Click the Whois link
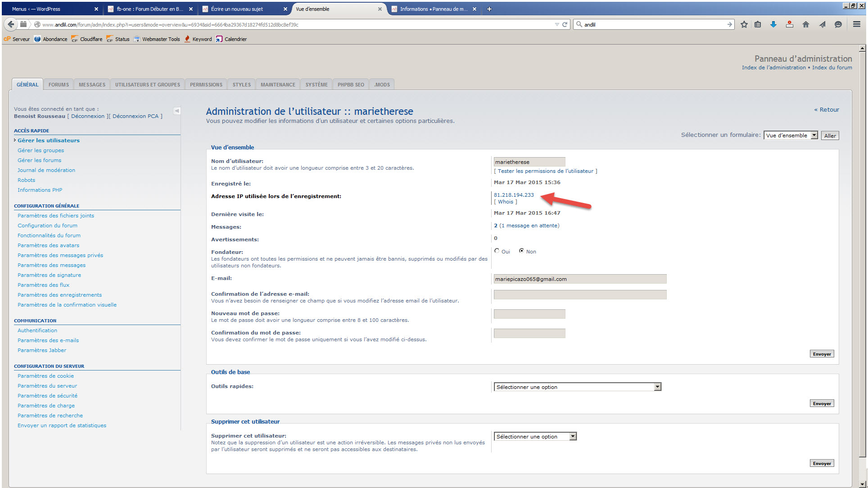This screenshot has width=868, height=488. tap(505, 202)
